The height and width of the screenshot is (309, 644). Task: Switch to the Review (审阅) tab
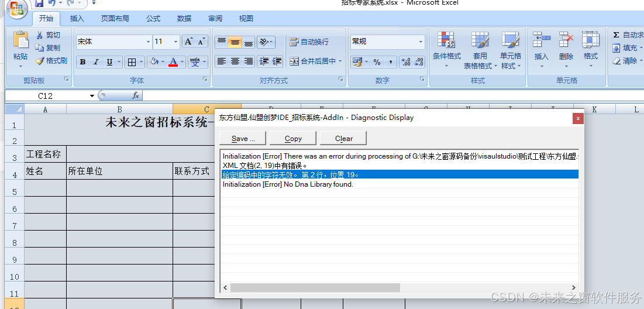(215, 19)
